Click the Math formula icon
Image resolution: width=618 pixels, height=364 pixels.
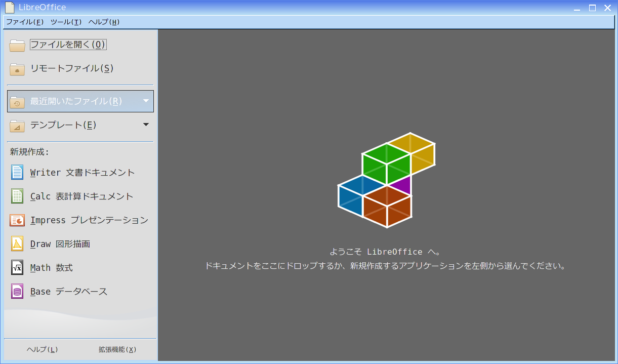click(x=17, y=268)
